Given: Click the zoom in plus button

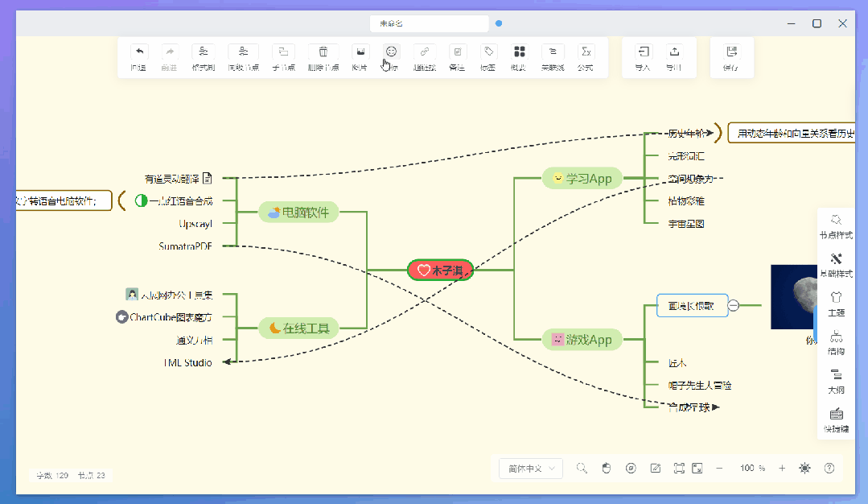Looking at the screenshot, I should point(782,469).
